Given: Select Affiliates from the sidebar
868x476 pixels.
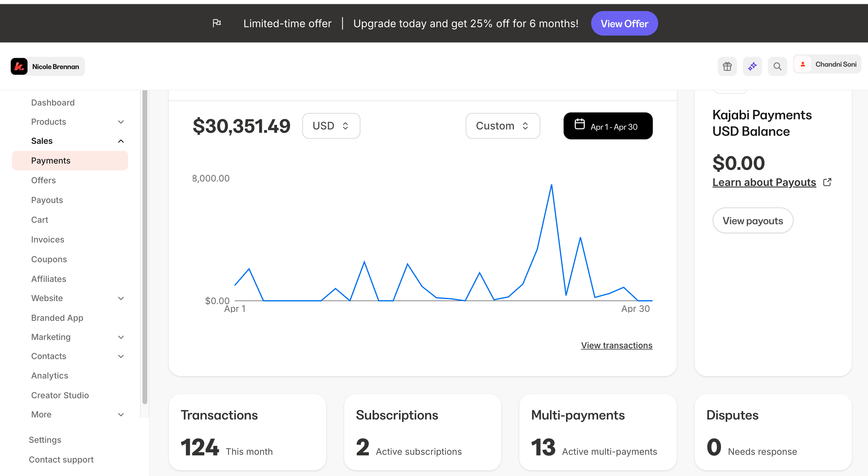Looking at the screenshot, I should click(48, 279).
